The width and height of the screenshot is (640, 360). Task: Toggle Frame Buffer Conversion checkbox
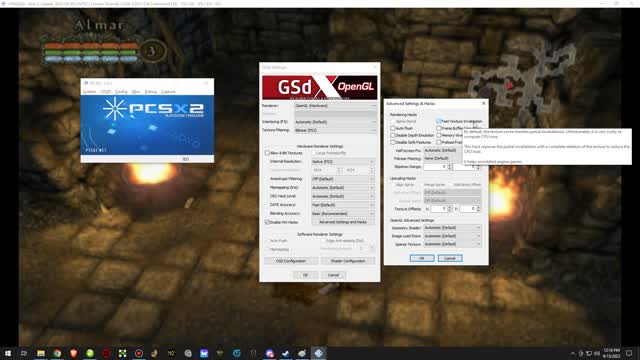(439, 128)
